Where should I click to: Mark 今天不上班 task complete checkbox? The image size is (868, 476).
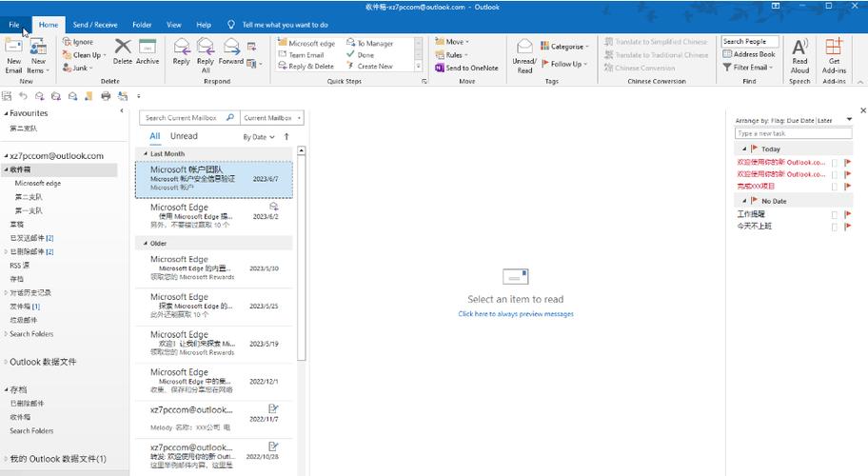tap(835, 227)
